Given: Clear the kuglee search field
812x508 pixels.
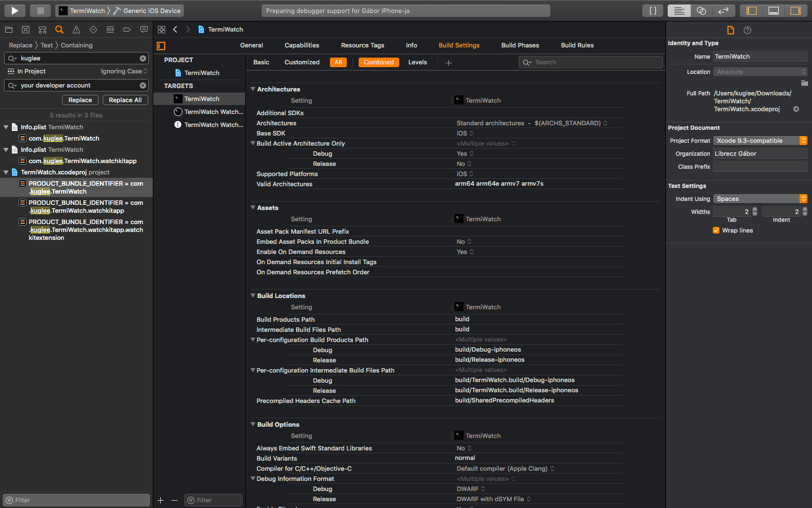Looking at the screenshot, I should pyautogui.click(x=143, y=58).
